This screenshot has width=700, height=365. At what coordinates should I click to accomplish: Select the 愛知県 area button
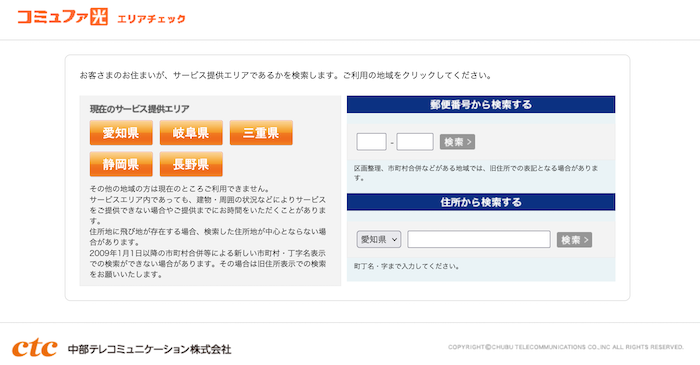click(x=121, y=133)
